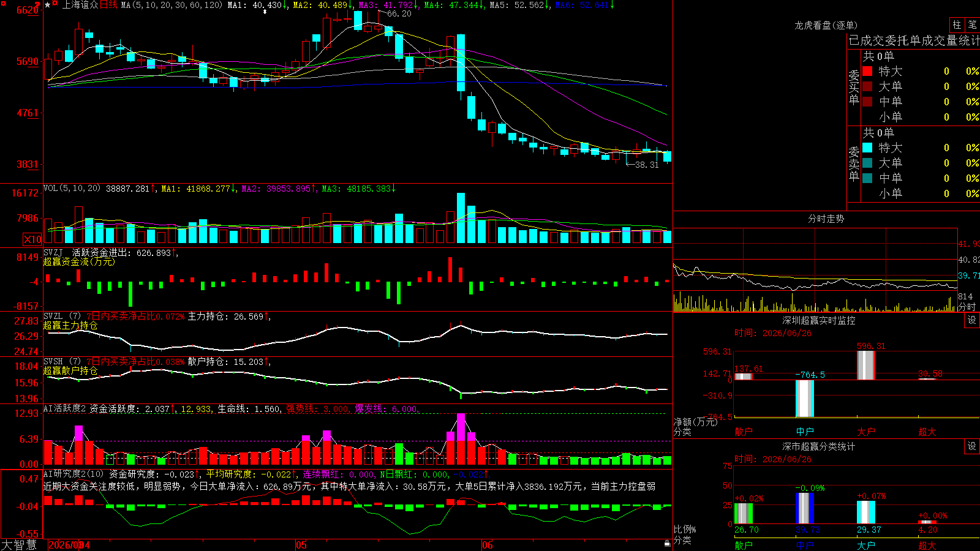This screenshot has width=980, height=551.
Task: Click the 委买单 section label
Action: pos(854,87)
